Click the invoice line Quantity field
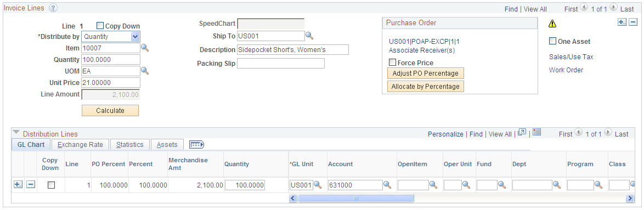The width and height of the screenshot is (644, 210). (111, 59)
